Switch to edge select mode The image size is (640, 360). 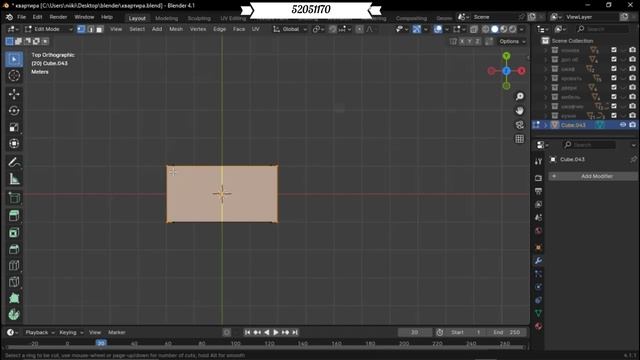[x=90, y=29]
